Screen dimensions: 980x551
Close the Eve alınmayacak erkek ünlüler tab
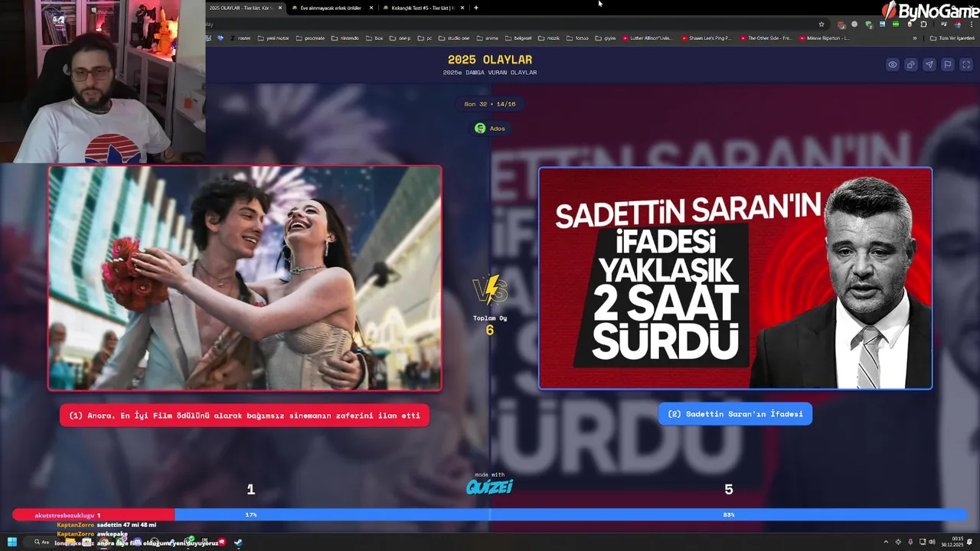371,8
